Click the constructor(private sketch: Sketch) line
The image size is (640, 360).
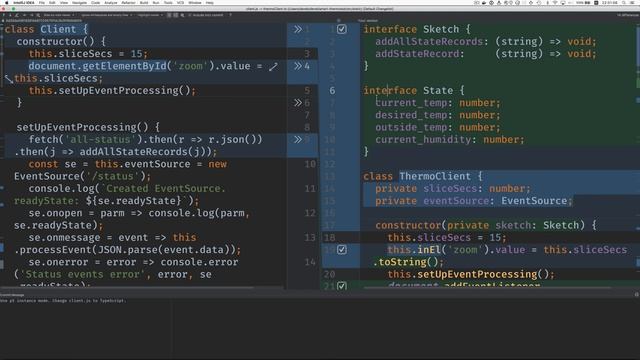coord(486,225)
